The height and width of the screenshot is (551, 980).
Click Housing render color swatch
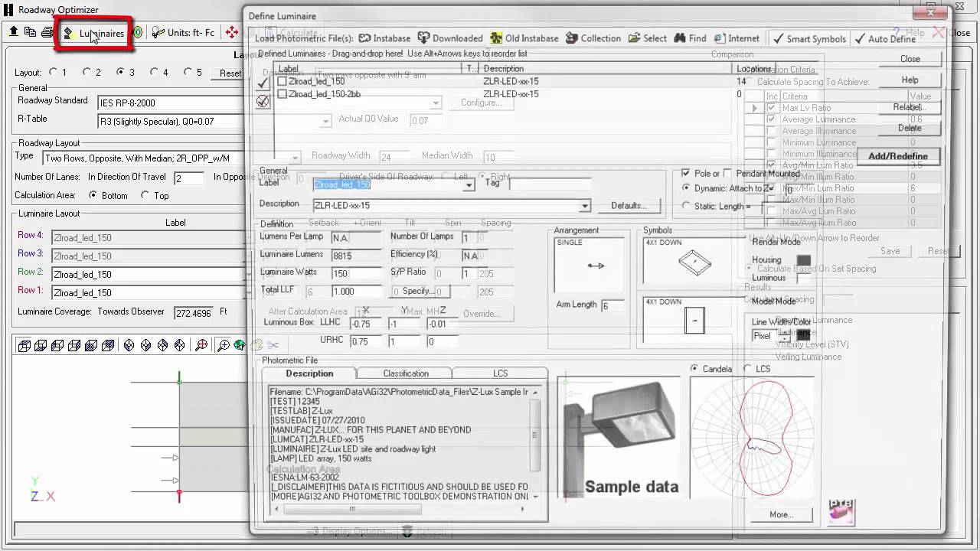pyautogui.click(x=803, y=260)
